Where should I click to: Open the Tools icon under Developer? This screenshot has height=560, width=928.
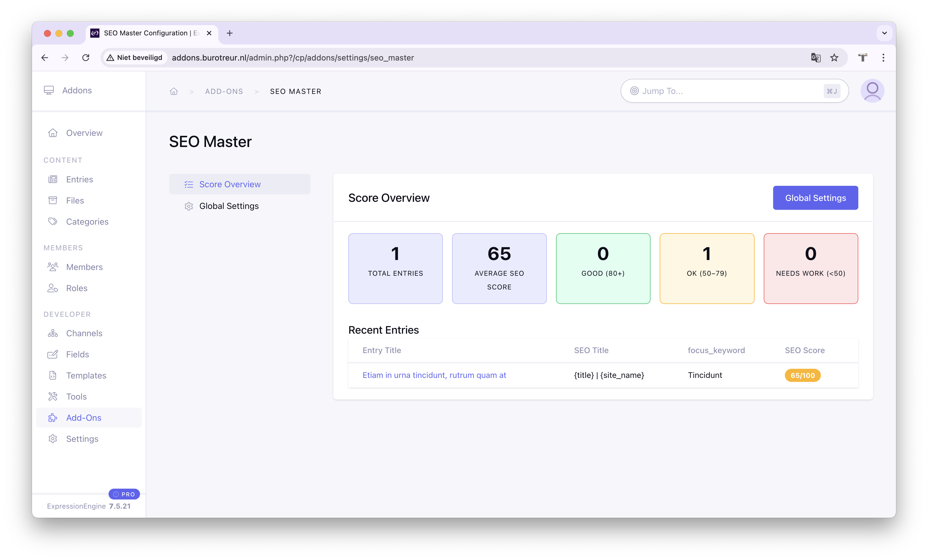53,396
